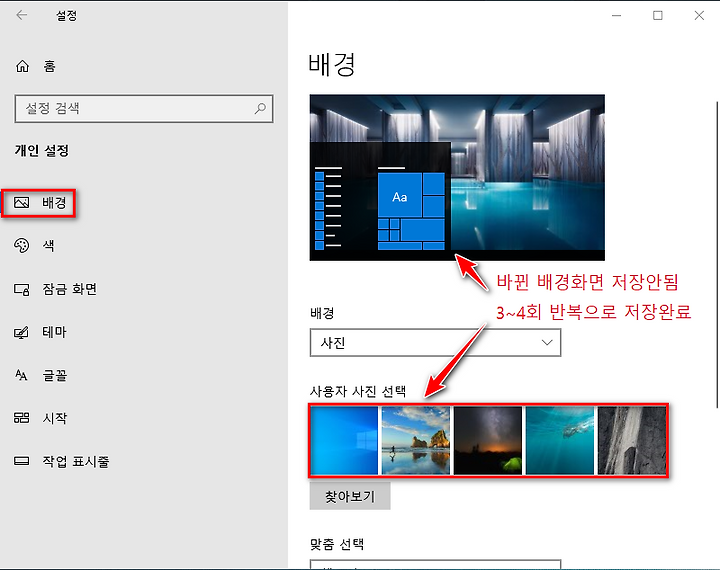Click the 사진 dropdown chevron
This screenshot has height=570, width=720.
[546, 343]
